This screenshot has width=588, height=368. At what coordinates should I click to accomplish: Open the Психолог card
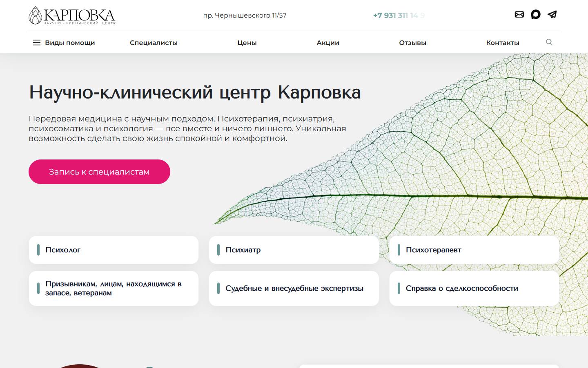(114, 250)
